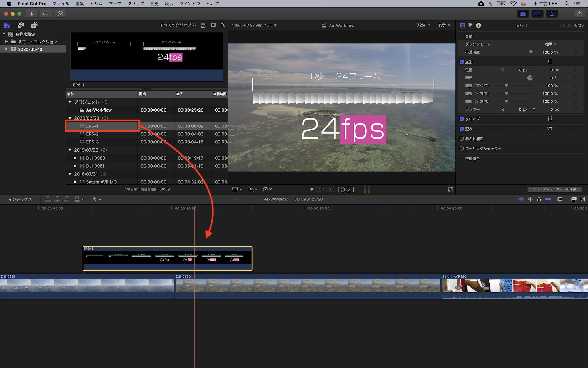This screenshot has width=588, height=368.
Task: Click the import media arrow icon
Action: [x=31, y=14]
